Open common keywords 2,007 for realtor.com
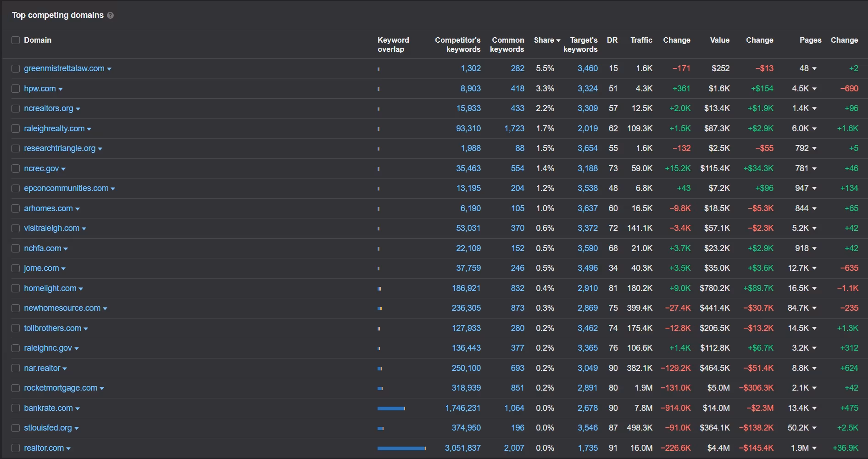Screen dimensions: 868x459 pyautogui.click(x=514, y=448)
